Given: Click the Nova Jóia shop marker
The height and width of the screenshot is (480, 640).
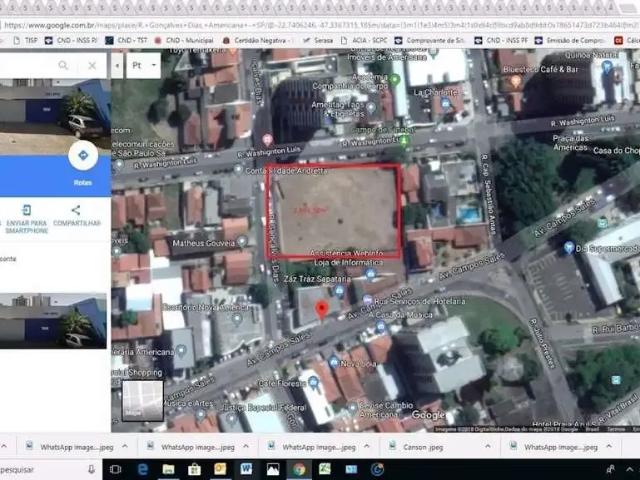Looking at the screenshot, I should click(333, 361).
